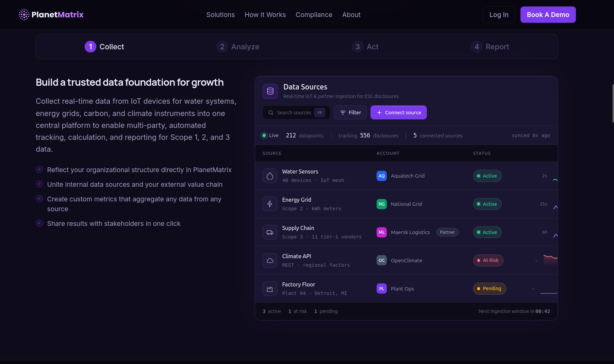Click the Search sources field
614x364 pixels.
(296, 113)
